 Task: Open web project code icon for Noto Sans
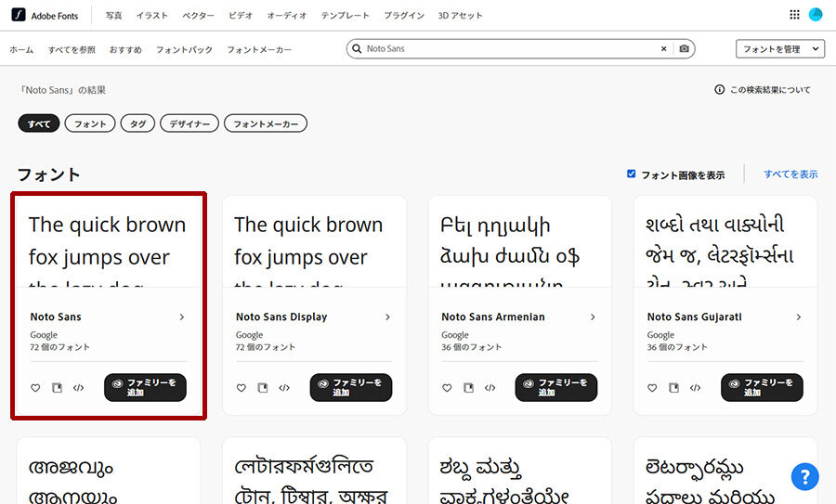(x=78, y=388)
